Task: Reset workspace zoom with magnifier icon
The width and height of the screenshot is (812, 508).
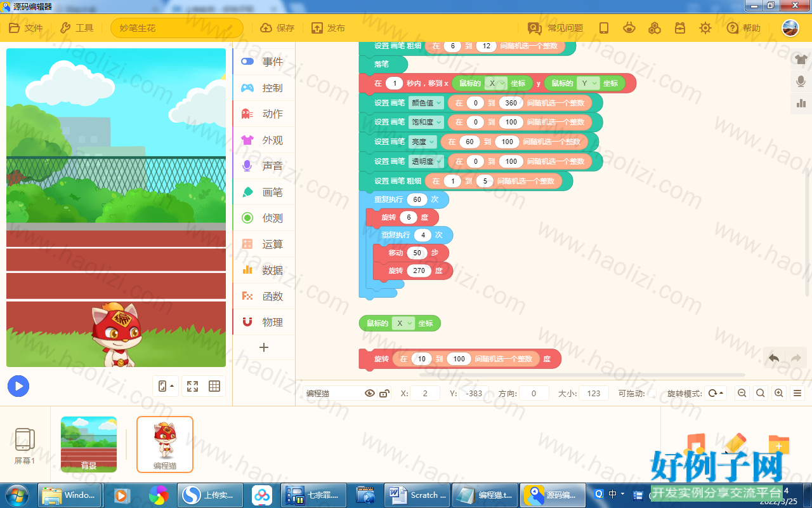Action: click(760, 393)
